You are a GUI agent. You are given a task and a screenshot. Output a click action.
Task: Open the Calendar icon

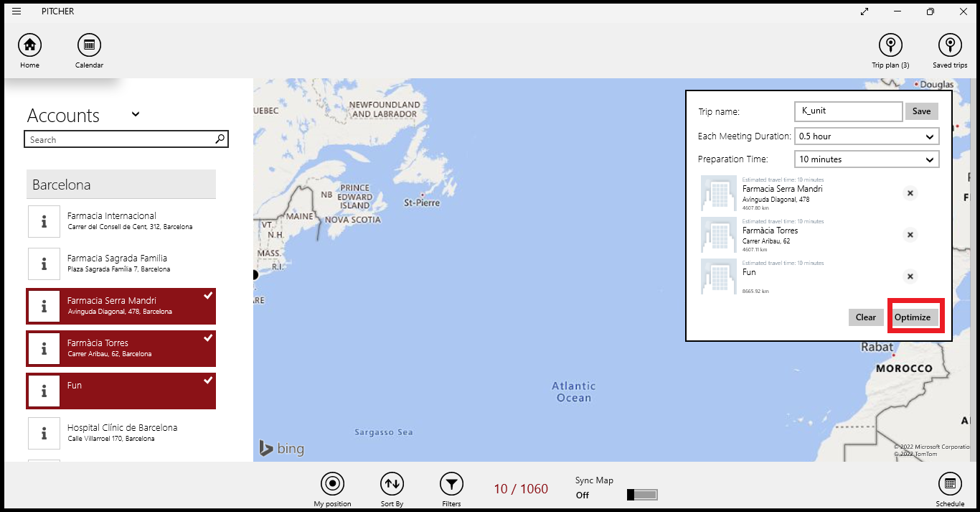pos(89,45)
